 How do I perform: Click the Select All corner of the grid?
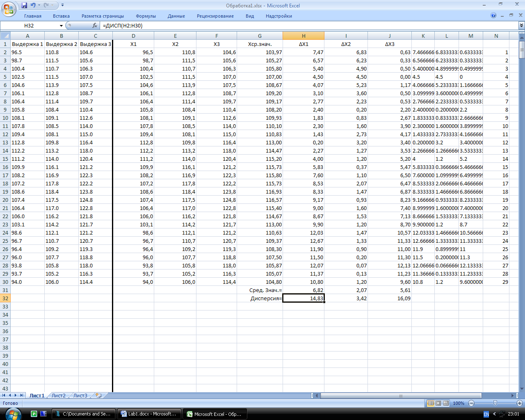(x=5, y=36)
